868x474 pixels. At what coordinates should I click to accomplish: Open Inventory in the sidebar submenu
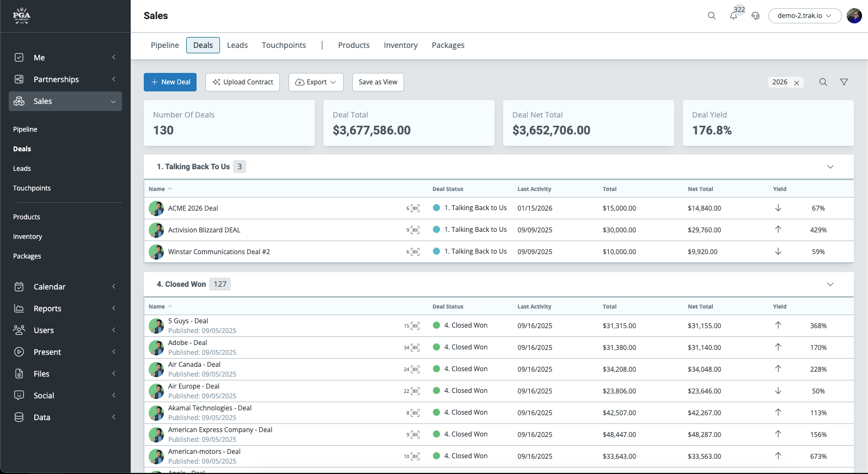pyautogui.click(x=27, y=237)
